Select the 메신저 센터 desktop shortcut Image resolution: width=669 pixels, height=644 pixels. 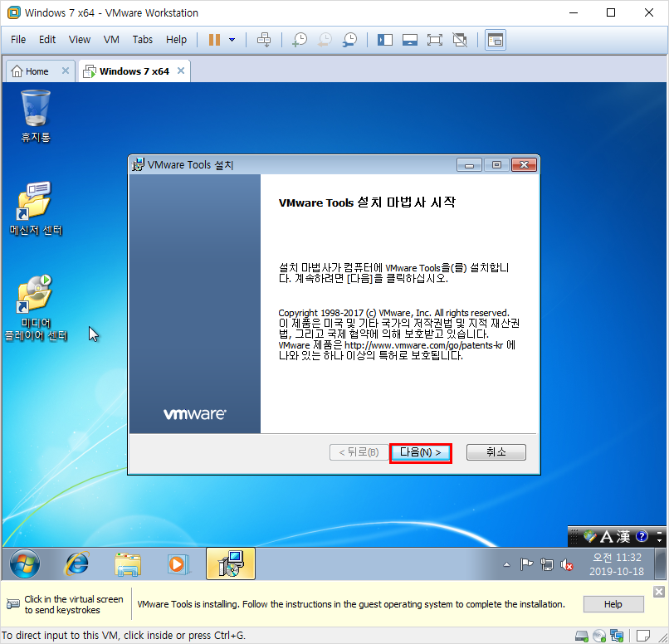36,208
